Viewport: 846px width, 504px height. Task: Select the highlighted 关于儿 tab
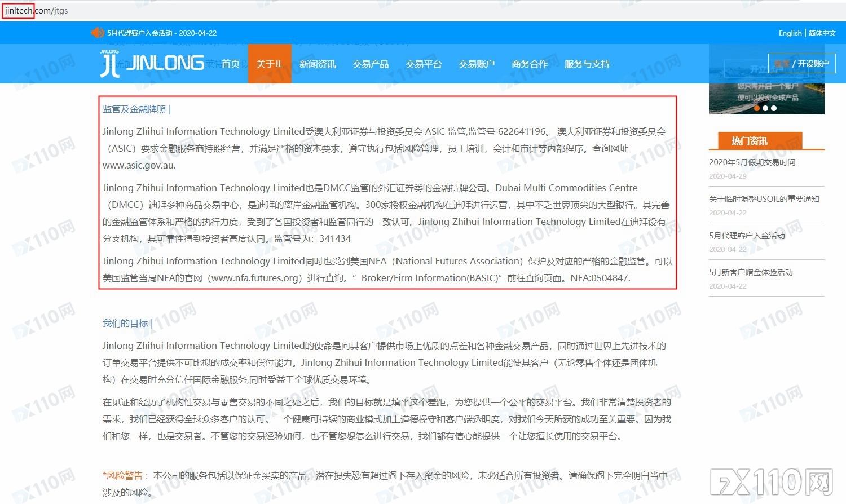click(x=270, y=64)
